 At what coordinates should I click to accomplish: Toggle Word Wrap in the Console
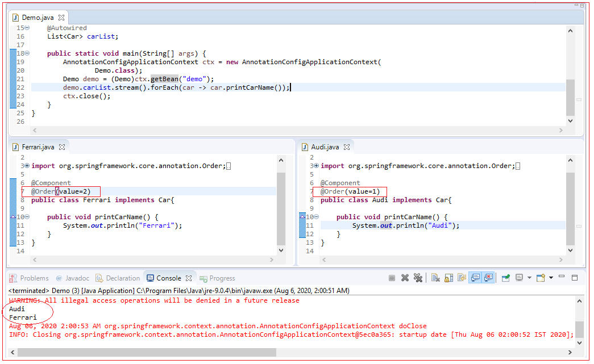point(462,278)
